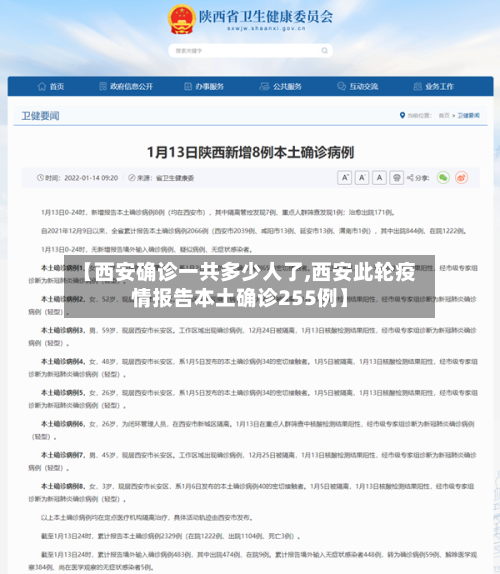Click the timestamp 2022-01-14 09:20
This screenshot has height=574, width=500.
91,178
